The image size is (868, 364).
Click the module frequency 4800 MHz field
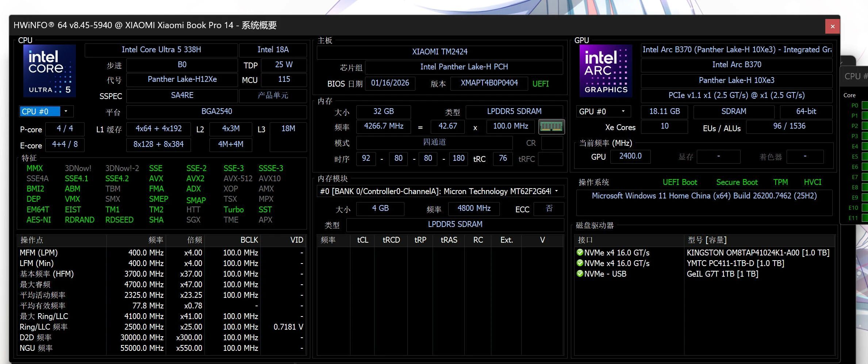[474, 208]
